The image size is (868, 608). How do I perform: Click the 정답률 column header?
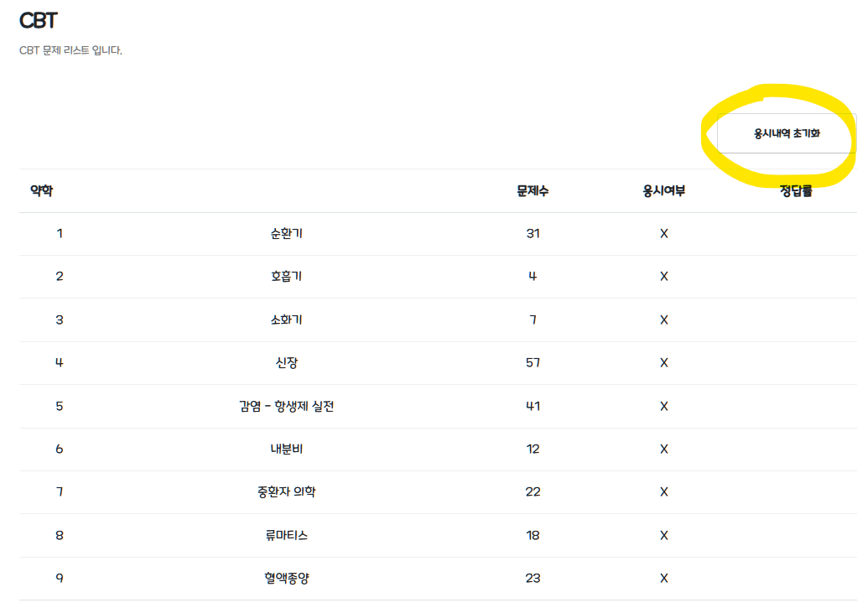point(796,191)
